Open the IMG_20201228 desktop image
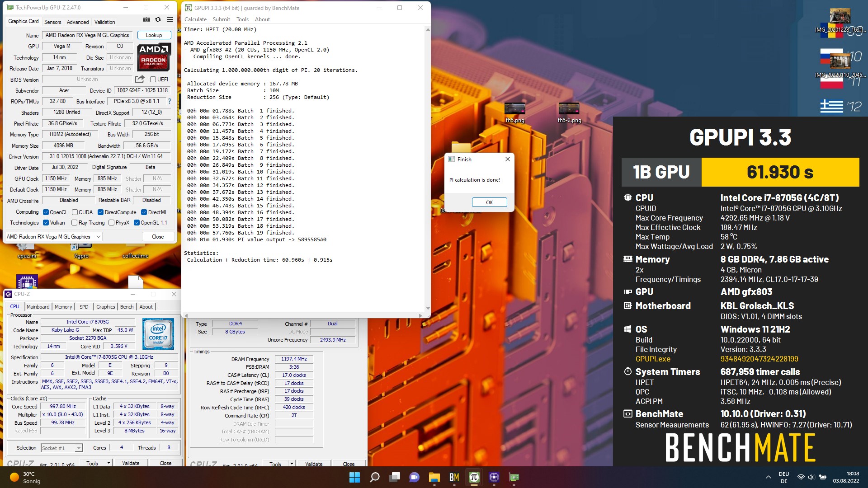This screenshot has height=488, width=868. [x=840, y=20]
